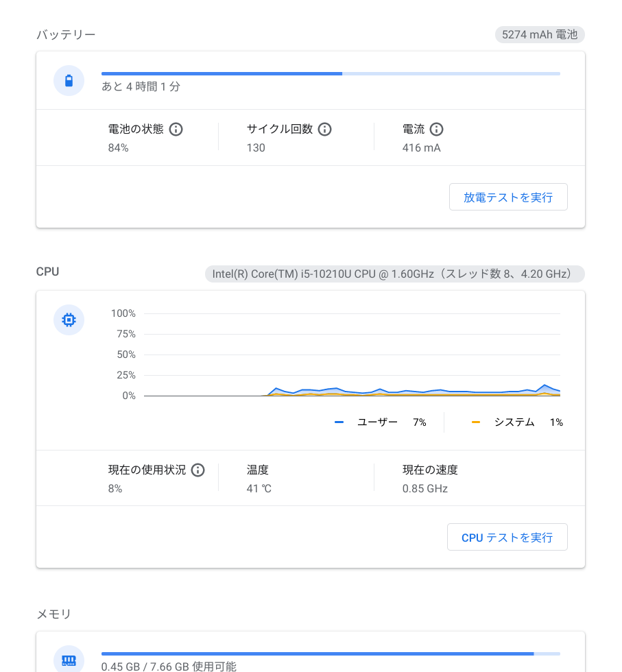Image resolution: width=622 pixels, height=672 pixels.
Task: Run the CPU test (CPU テストを実行)
Action: tap(507, 537)
